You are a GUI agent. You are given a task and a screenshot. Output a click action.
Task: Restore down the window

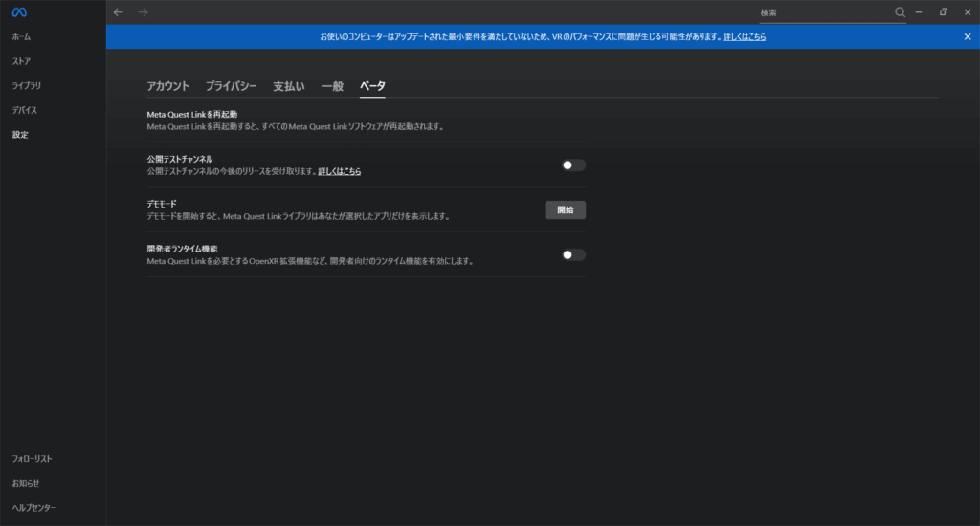click(943, 11)
